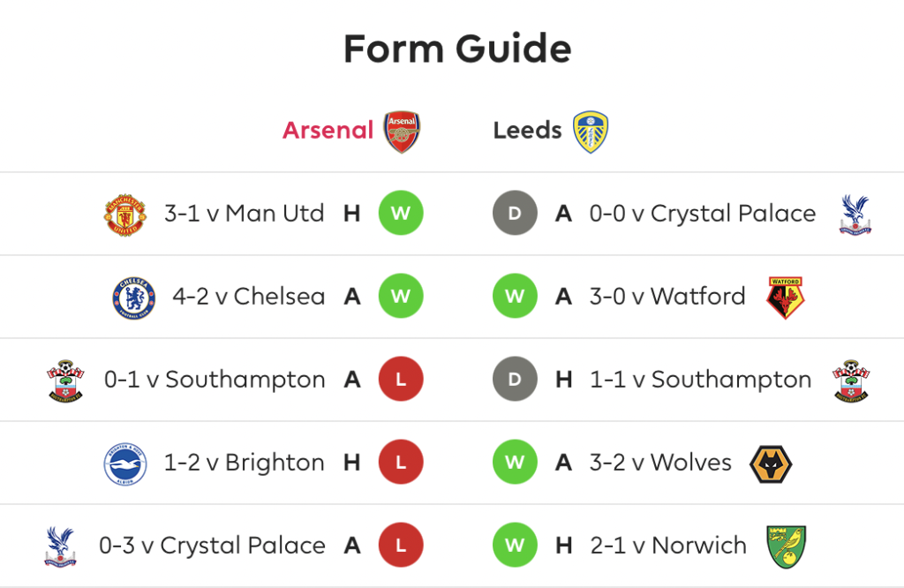
Task: Click grey D badge for Crystal Palace draw
Action: (515, 213)
